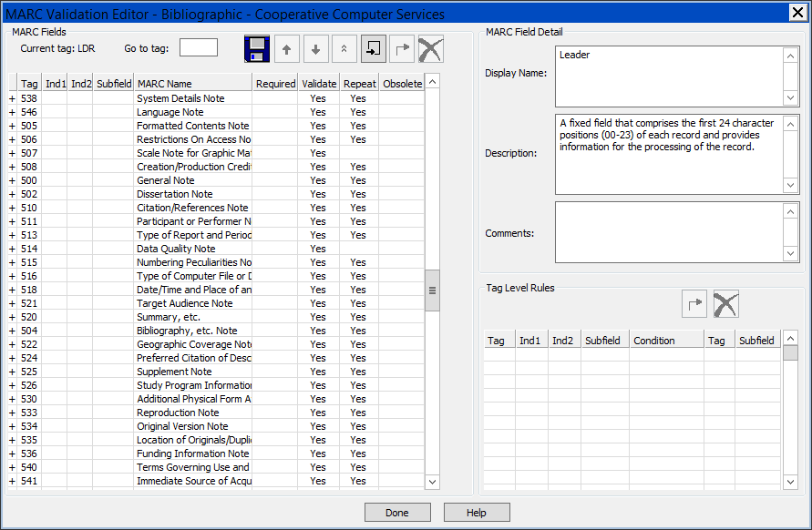Click the MARC Name column header
The image size is (812, 530).
(193, 84)
